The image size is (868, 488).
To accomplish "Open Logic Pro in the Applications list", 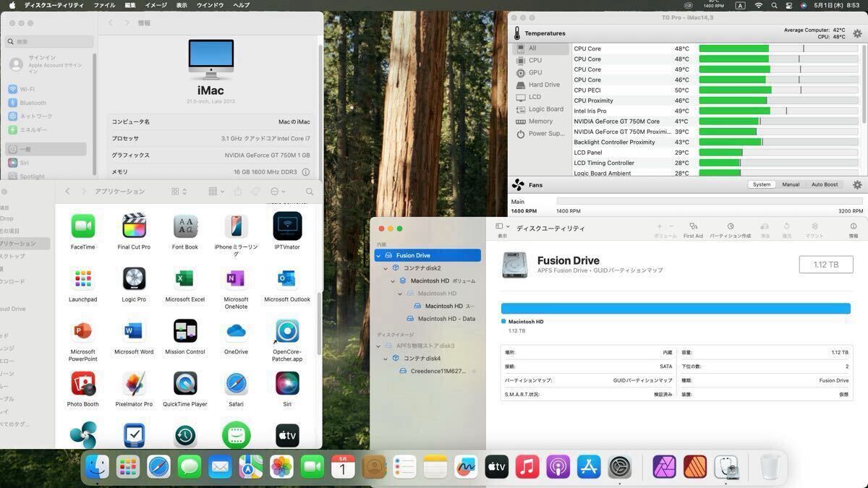I will point(134,278).
